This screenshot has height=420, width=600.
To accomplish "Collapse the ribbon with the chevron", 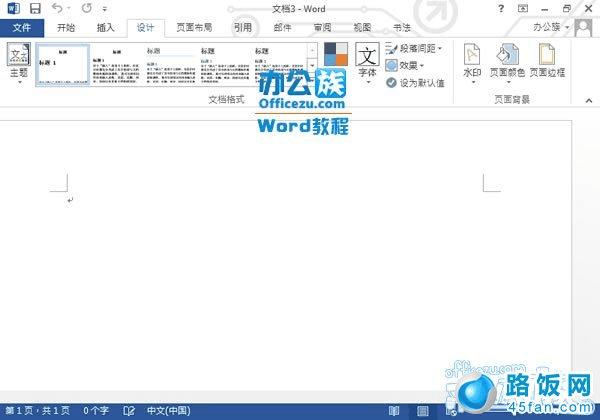I will tap(589, 101).
